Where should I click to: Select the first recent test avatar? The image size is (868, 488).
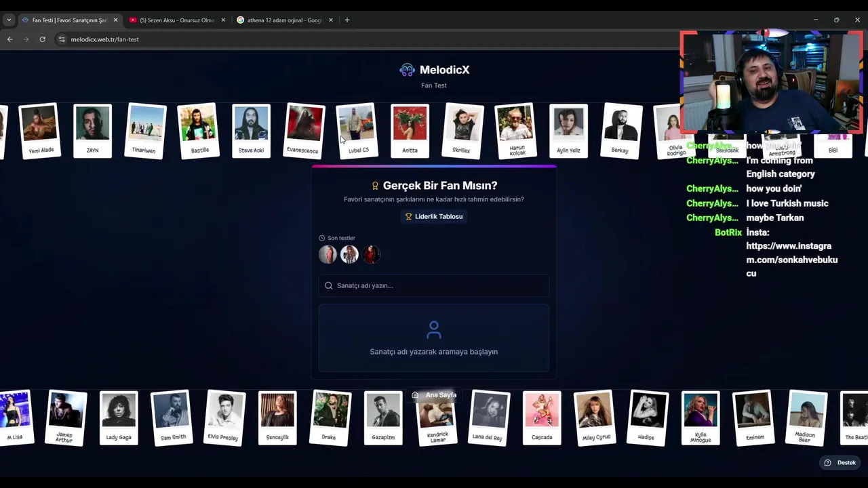[328, 254]
